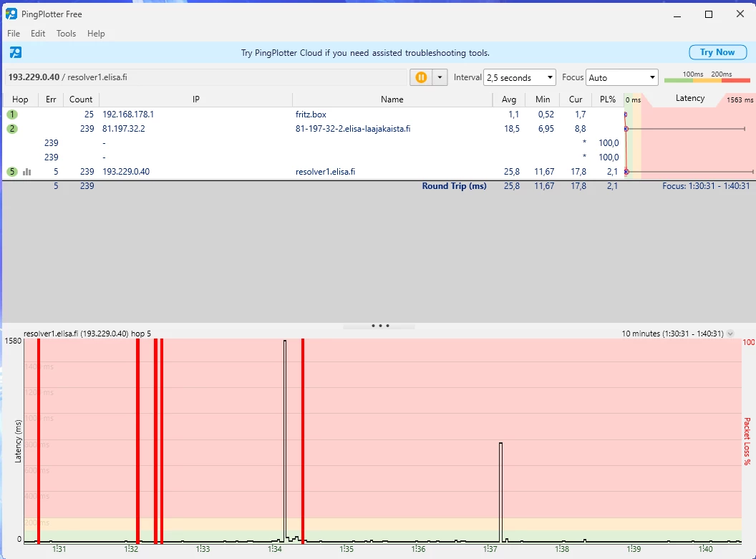Click the Round Trip (ms) summary label

pyautogui.click(x=454, y=186)
